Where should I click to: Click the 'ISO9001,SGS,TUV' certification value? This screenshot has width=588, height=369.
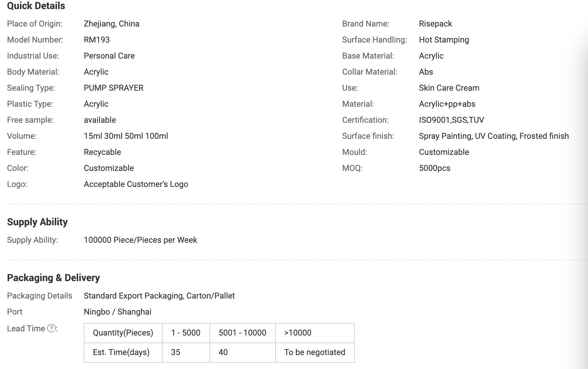point(451,120)
